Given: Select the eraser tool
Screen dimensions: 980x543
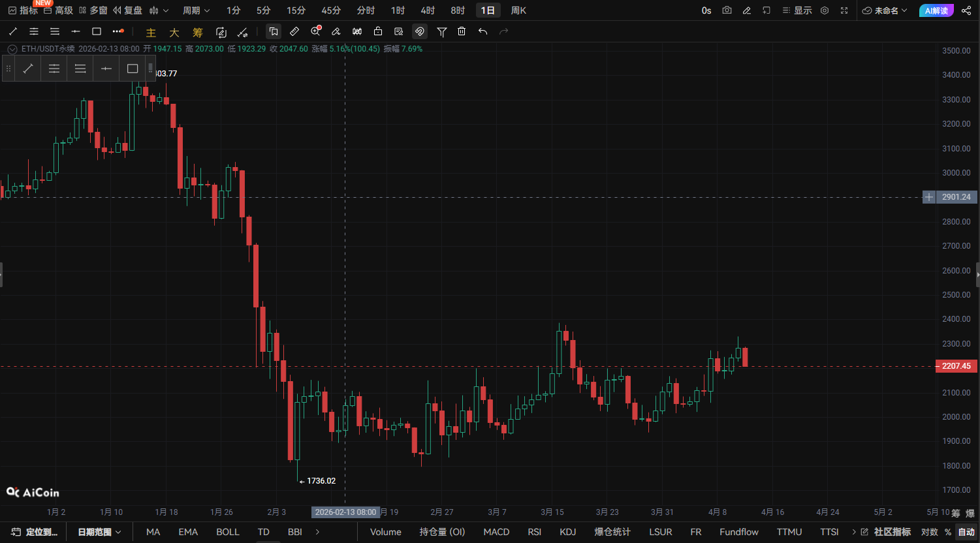Looking at the screenshot, I should pos(336,31).
